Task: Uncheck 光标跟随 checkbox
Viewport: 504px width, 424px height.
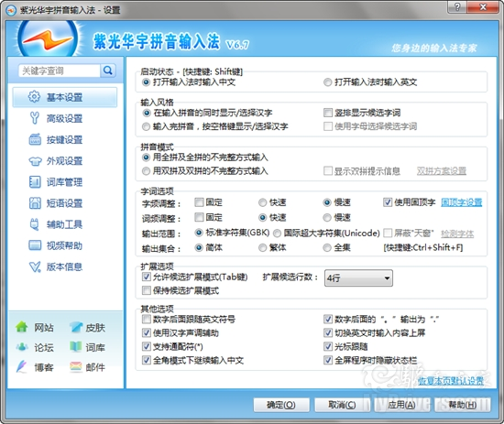Action: coord(328,346)
